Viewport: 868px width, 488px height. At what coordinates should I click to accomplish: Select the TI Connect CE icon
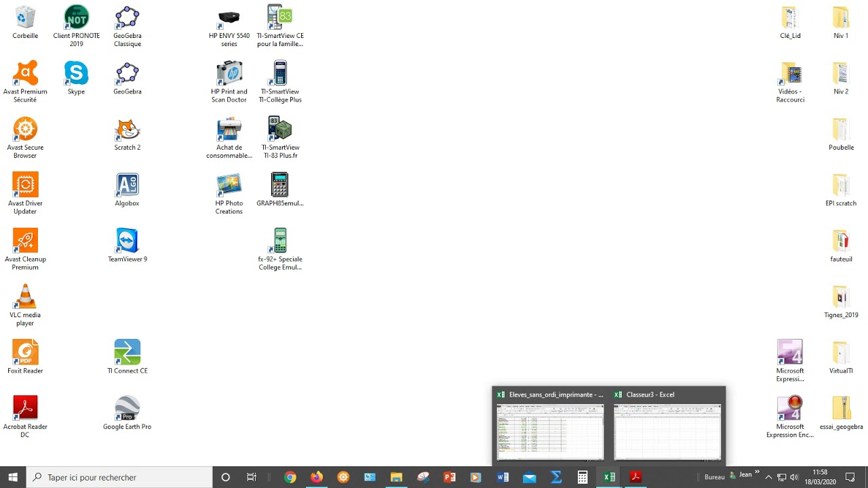[x=127, y=357]
